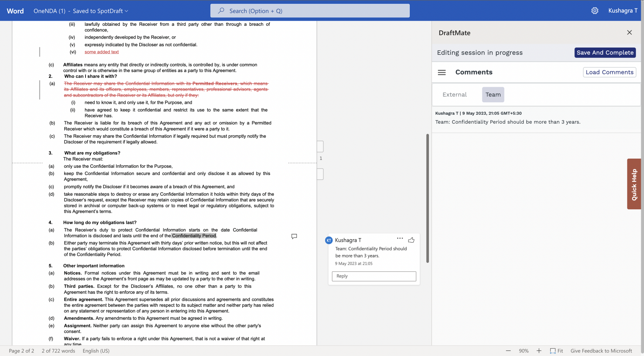Click the comment bubble next to Confidentiality Period

pos(294,236)
